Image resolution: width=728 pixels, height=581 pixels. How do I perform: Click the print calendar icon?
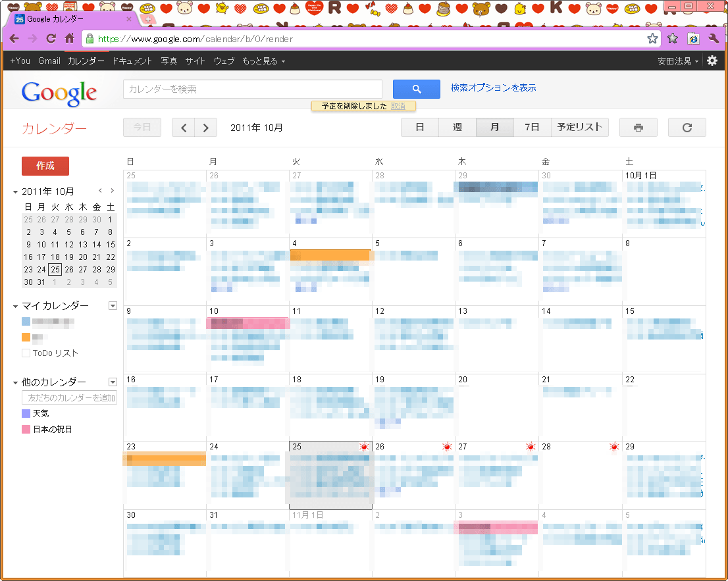(x=638, y=128)
